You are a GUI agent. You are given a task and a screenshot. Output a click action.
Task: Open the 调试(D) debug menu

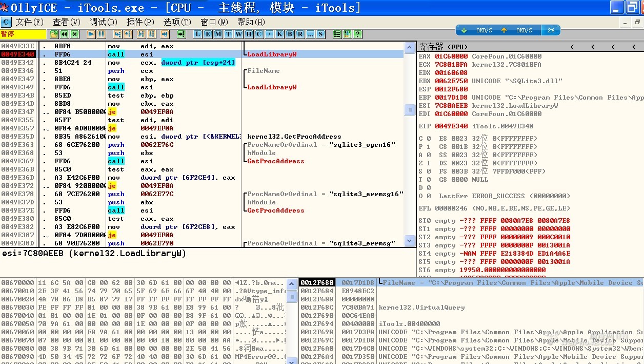pyautogui.click(x=103, y=22)
